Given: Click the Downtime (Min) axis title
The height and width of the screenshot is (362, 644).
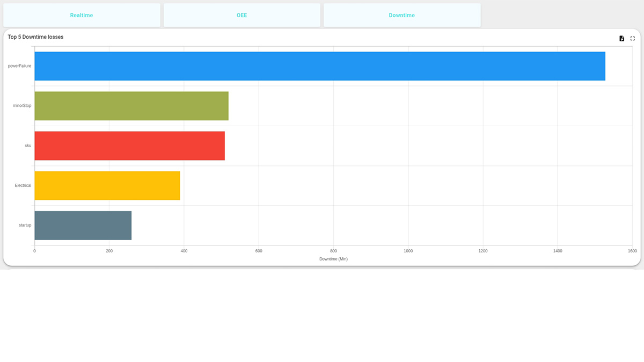Looking at the screenshot, I should click(x=333, y=259).
